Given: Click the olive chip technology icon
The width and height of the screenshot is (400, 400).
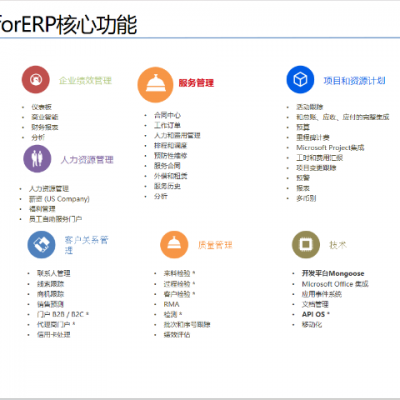Looking at the screenshot, I should click(306, 245).
